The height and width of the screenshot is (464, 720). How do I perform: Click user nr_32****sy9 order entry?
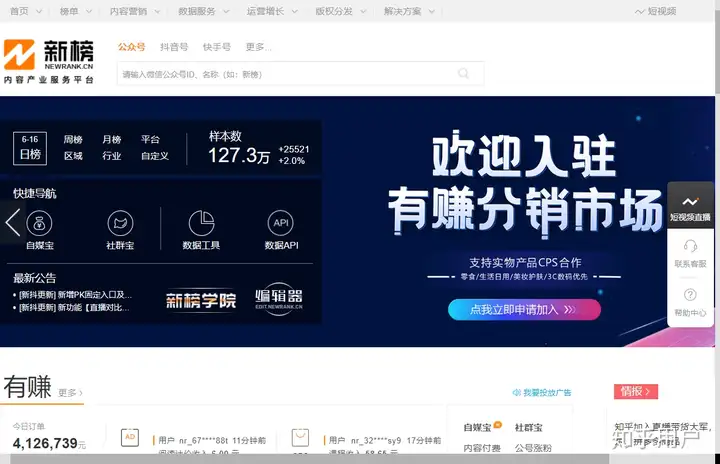(385, 441)
